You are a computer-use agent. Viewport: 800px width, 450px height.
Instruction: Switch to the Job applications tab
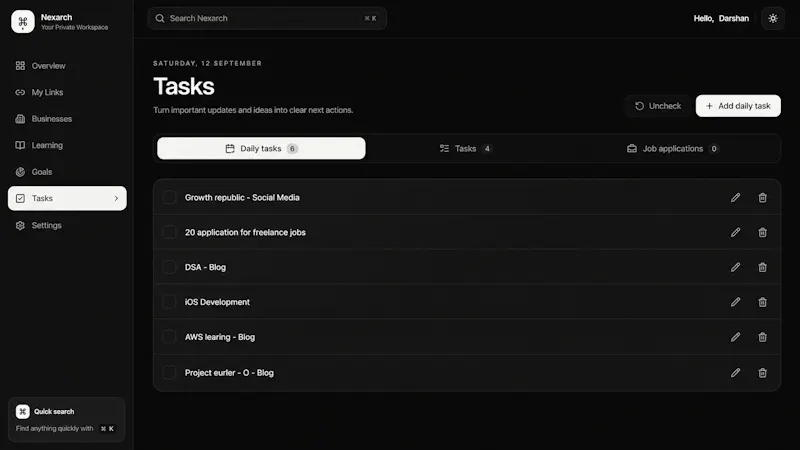[x=672, y=148]
